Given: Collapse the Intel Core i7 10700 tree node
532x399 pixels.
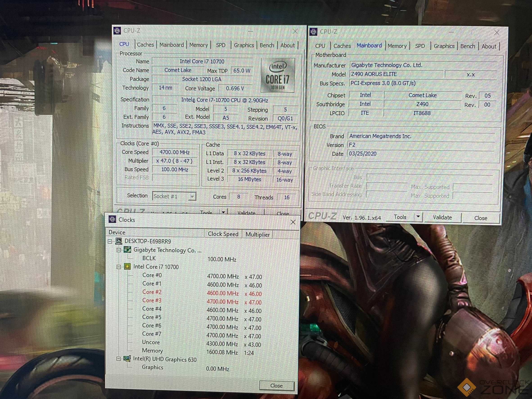Looking at the screenshot, I should pyautogui.click(x=119, y=267).
